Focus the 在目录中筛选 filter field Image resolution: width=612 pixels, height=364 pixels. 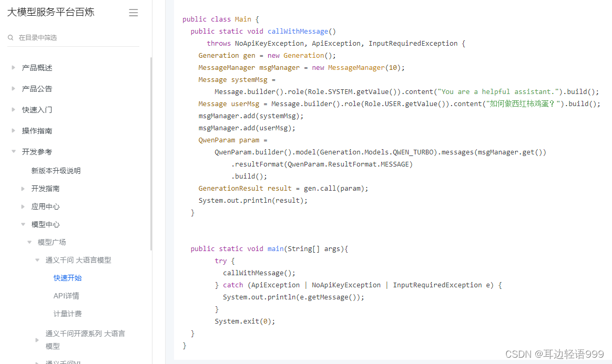click(74, 37)
